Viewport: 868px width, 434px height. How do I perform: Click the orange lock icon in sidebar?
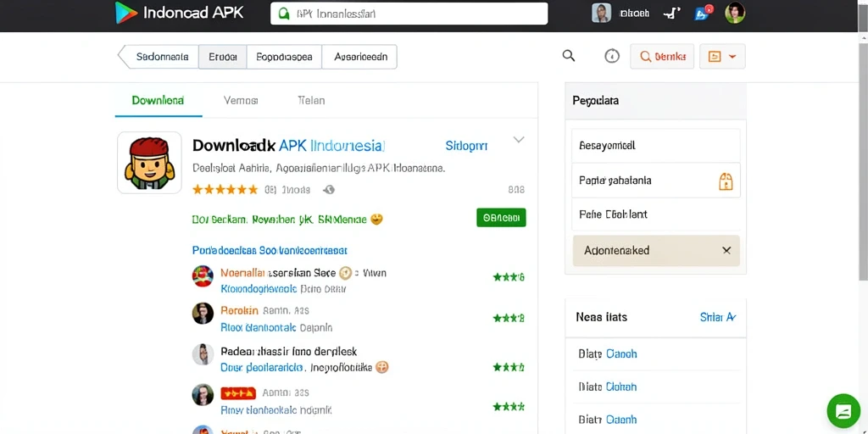click(x=726, y=181)
